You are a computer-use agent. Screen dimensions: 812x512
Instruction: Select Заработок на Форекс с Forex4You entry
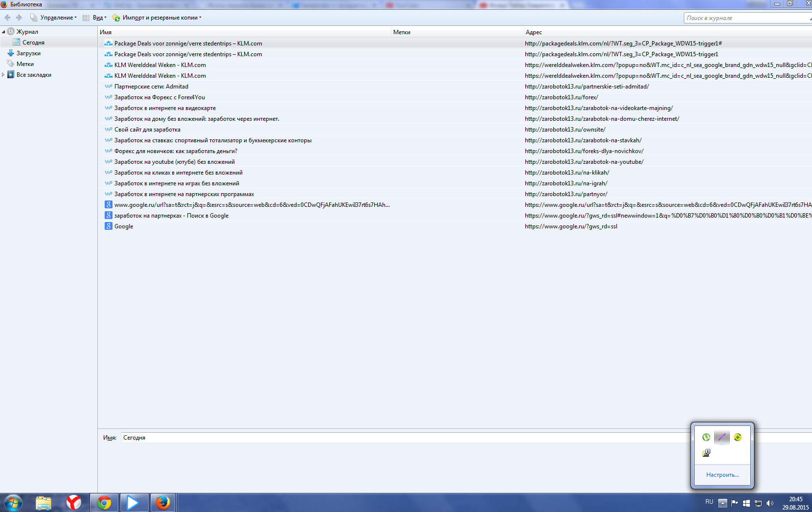pyautogui.click(x=159, y=97)
